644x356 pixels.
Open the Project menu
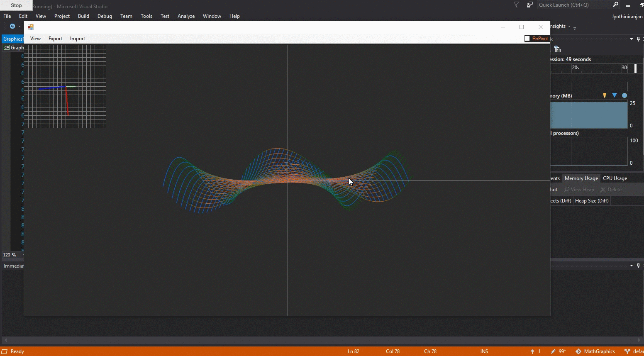pos(62,16)
